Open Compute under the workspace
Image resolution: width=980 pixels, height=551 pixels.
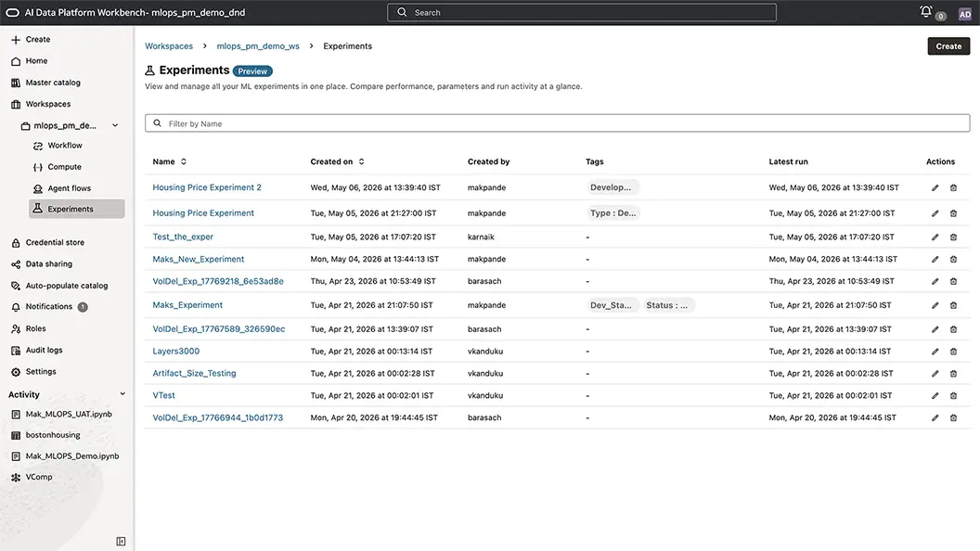[57, 167]
